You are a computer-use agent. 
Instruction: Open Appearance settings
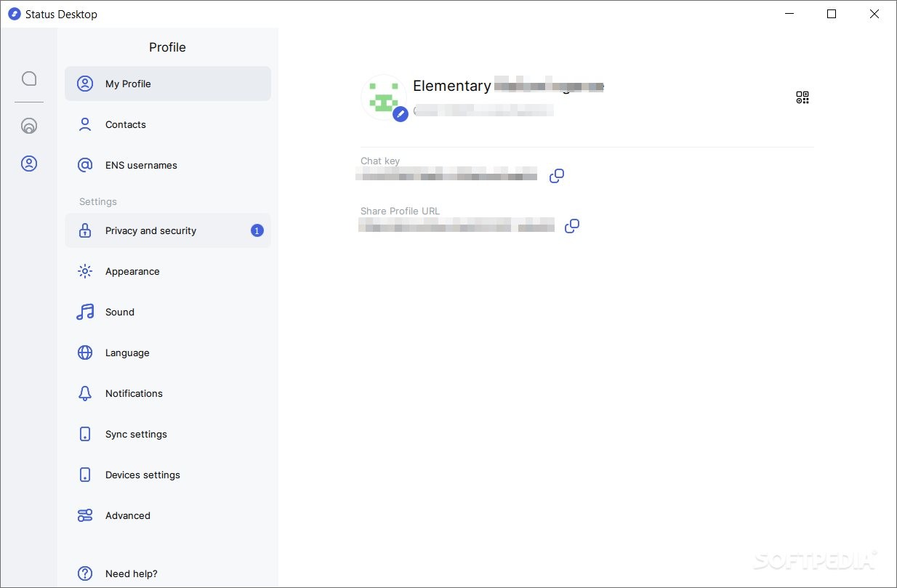point(168,271)
